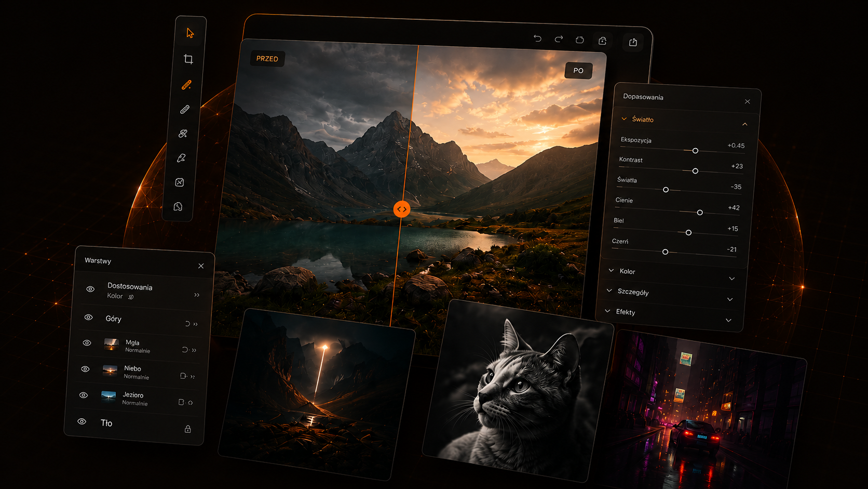This screenshot has width=868, height=489.
Task: Click the mask icon on Jezioro layer
Action: tap(181, 402)
